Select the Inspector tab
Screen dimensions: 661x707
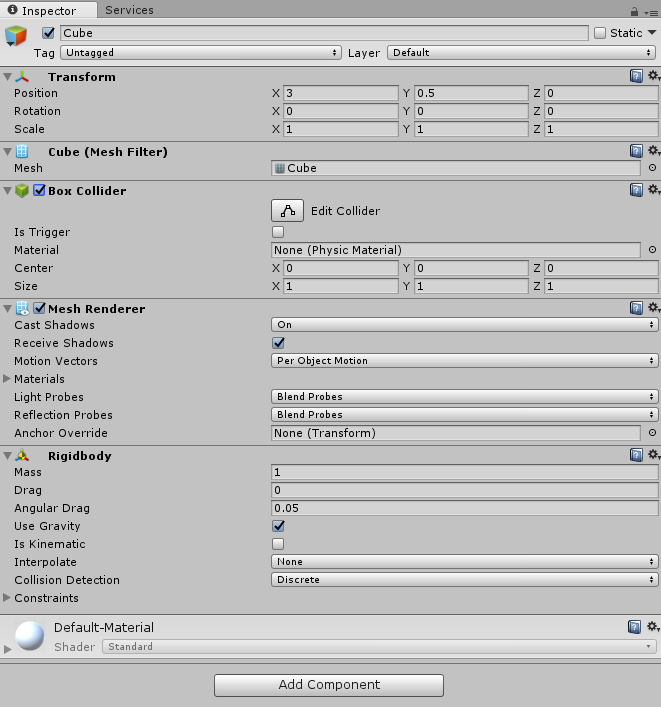(x=49, y=10)
